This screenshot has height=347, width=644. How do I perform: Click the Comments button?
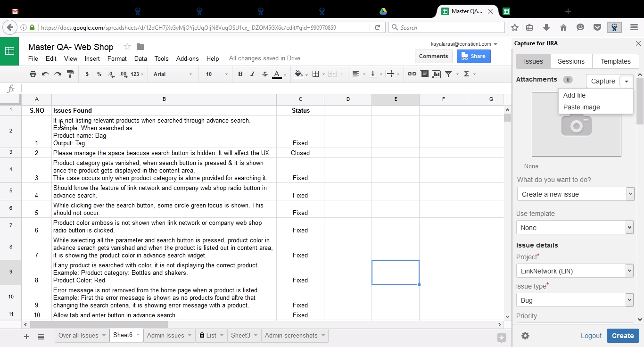point(434,56)
